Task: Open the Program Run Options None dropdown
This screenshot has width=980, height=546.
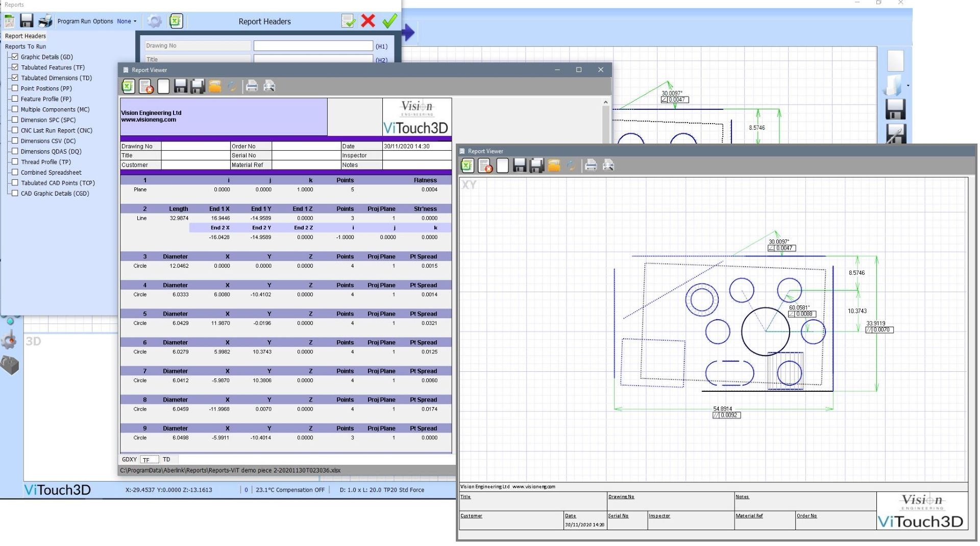Action: [x=127, y=21]
